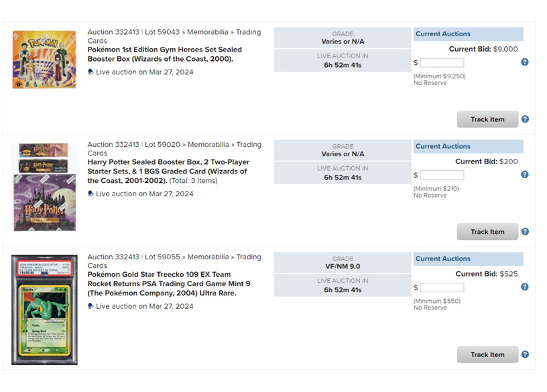Screen dimensions: 547x392
Task: Track the Gold Star Treecko item
Action: tap(487, 354)
